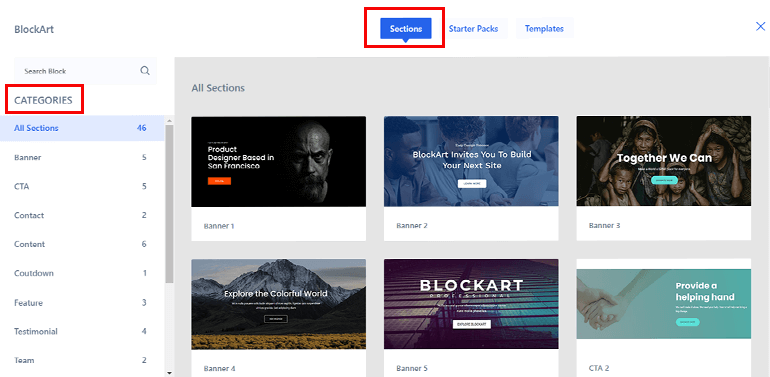
Task: Filter by the Content category
Action: pyautogui.click(x=82, y=244)
